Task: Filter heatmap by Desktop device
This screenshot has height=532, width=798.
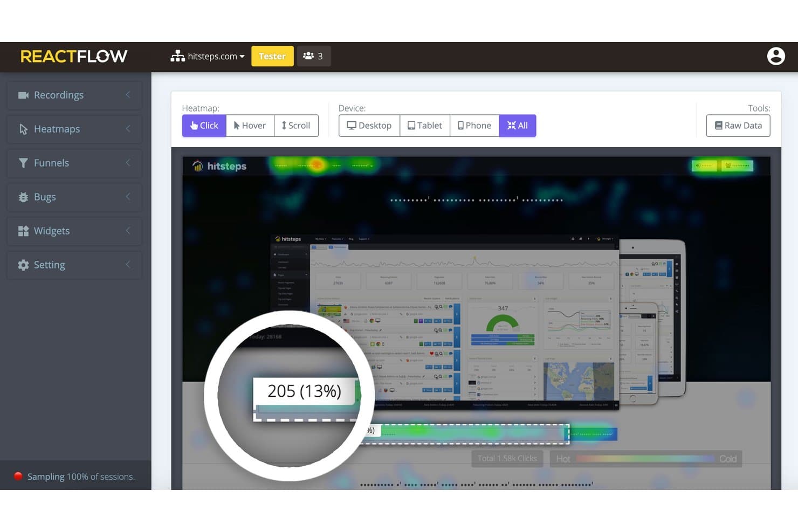Action: point(369,126)
